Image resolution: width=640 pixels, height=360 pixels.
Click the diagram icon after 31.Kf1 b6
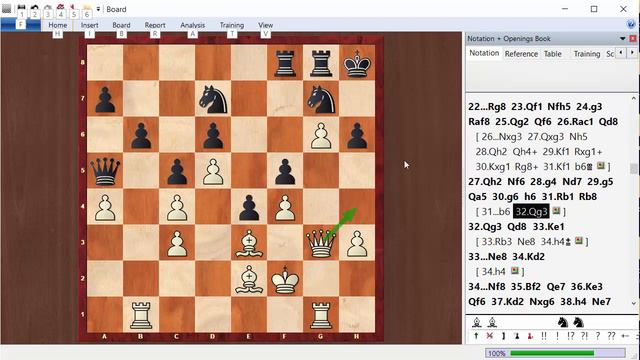[x=600, y=166]
